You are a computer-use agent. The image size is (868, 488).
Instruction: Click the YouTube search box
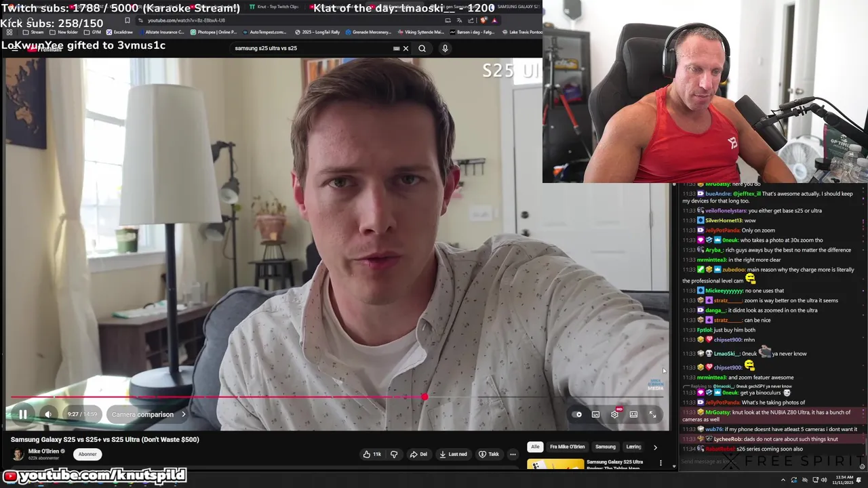point(312,48)
